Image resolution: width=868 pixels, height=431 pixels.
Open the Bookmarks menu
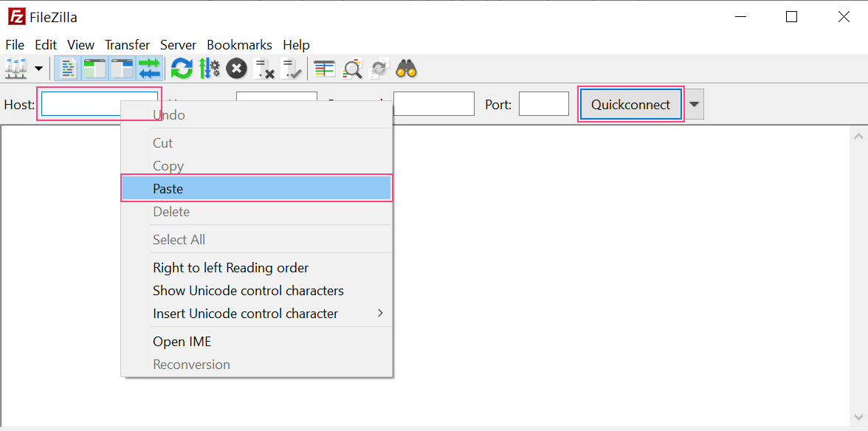tap(239, 45)
